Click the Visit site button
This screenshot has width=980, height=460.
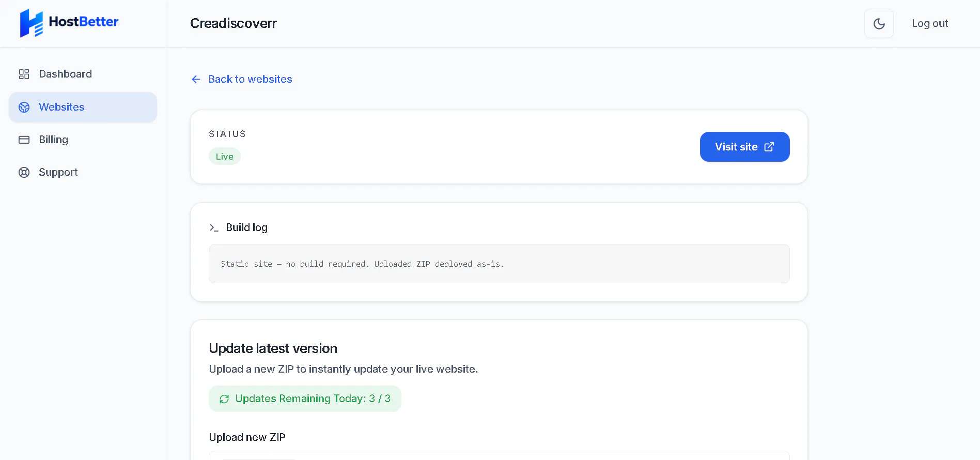point(744,147)
